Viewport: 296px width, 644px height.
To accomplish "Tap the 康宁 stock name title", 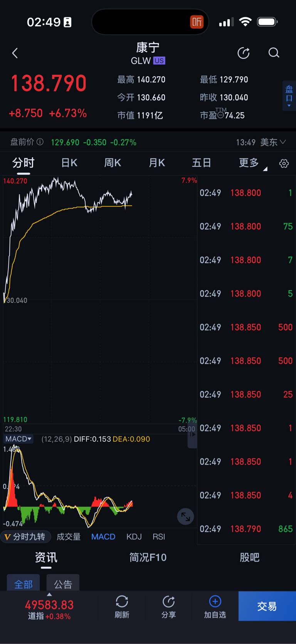I will [148, 47].
